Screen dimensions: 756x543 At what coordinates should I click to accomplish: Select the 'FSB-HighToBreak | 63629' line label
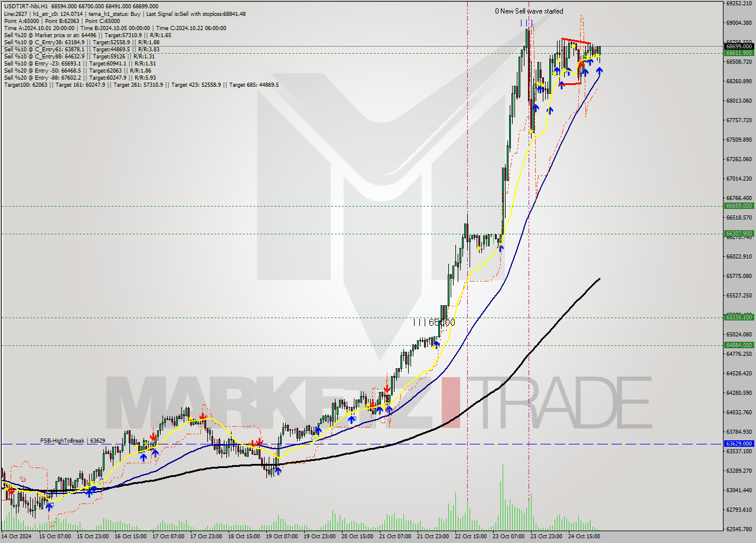tap(73, 440)
